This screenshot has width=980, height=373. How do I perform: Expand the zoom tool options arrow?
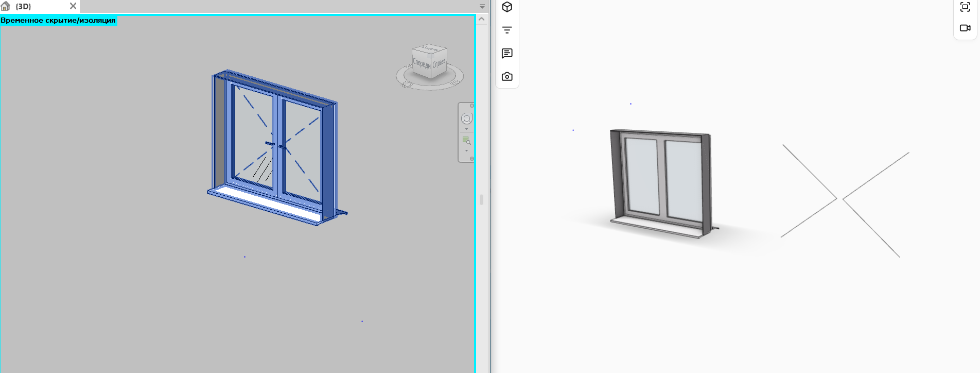click(466, 151)
